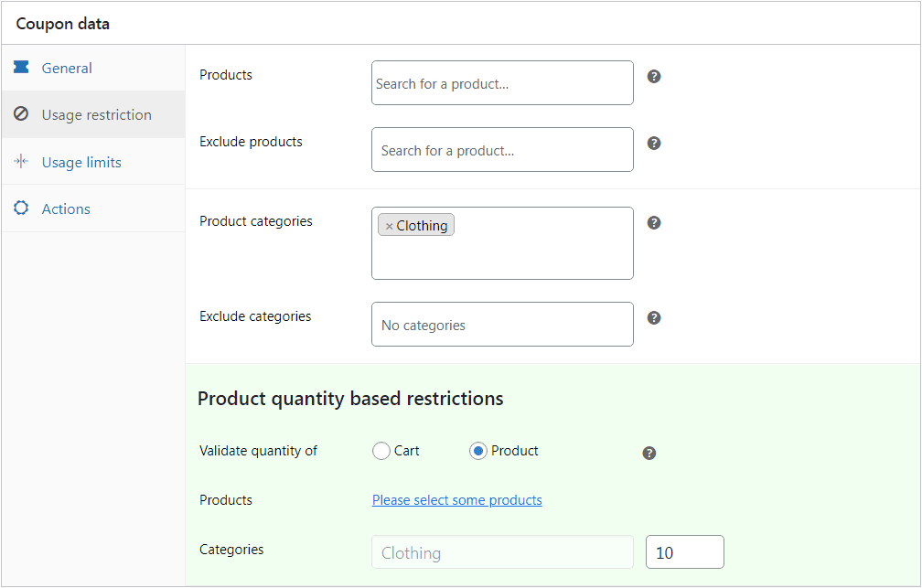The height and width of the screenshot is (588, 922).
Task: Click the Exclude categories label
Action: (x=255, y=316)
